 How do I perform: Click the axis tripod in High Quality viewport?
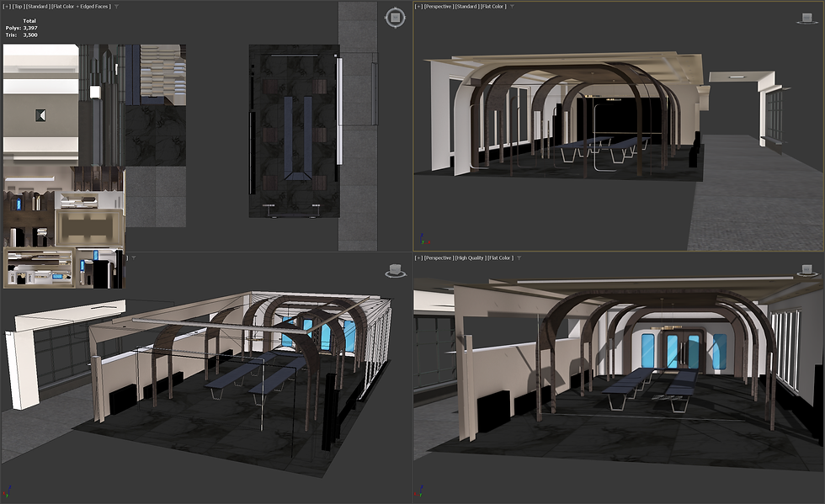coord(420,491)
